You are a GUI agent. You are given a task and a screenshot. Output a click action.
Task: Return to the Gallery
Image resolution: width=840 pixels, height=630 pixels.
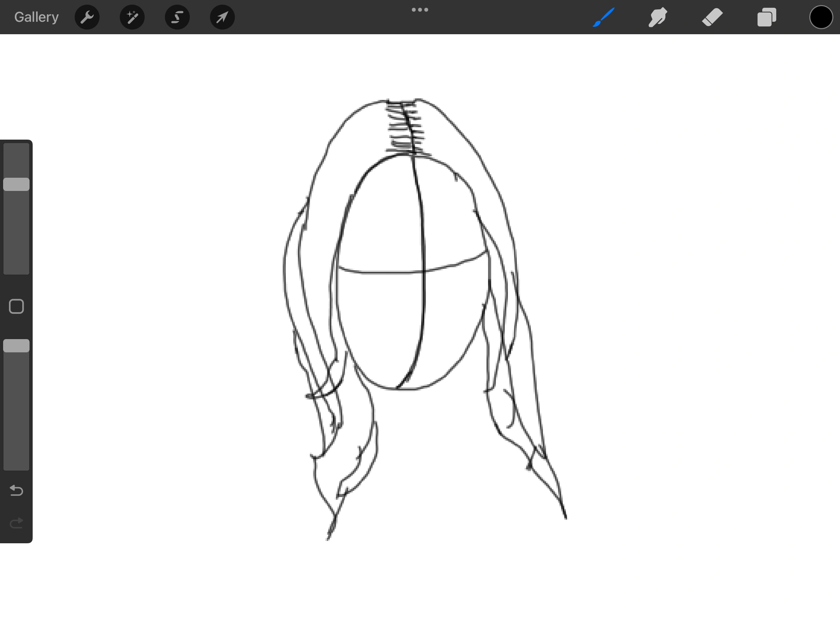(36, 17)
